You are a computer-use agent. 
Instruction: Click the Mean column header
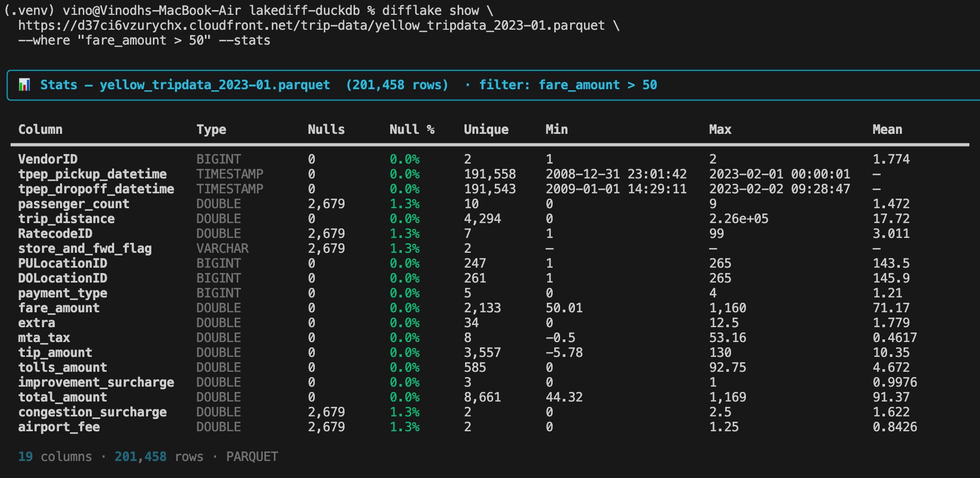click(887, 130)
